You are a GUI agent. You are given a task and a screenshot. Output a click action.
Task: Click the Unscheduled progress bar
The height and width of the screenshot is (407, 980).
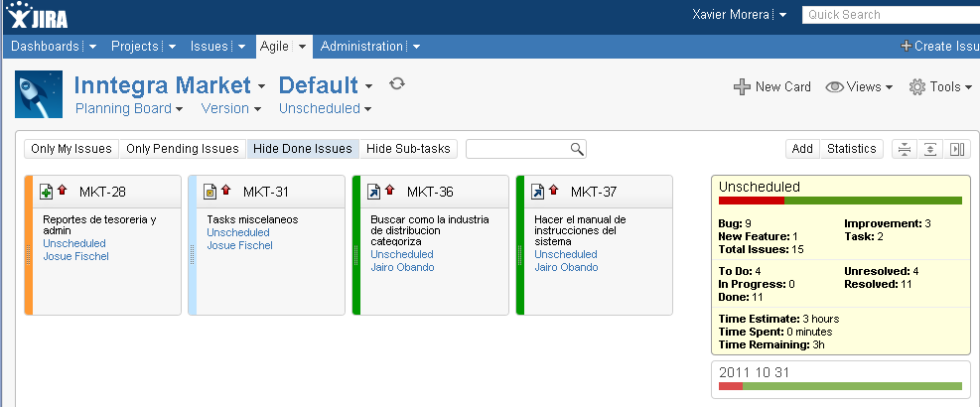pyautogui.click(x=840, y=201)
